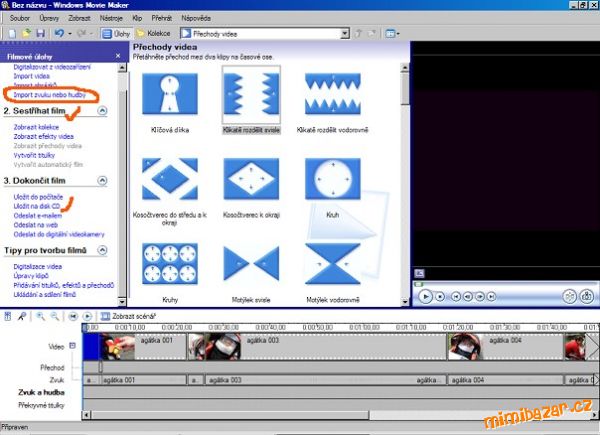Click the Rewind Timeline icon above timeline
600x435 pixels.
(x=73, y=316)
